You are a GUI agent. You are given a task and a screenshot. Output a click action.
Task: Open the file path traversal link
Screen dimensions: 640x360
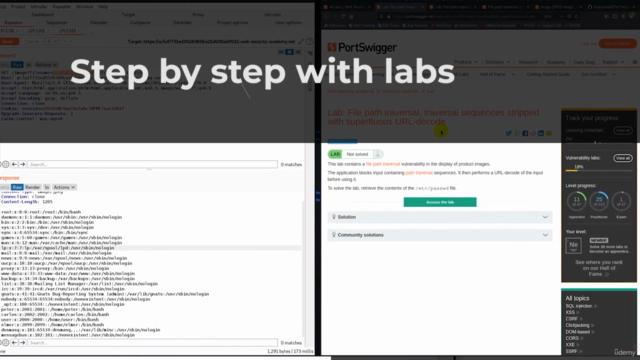[x=383, y=164]
